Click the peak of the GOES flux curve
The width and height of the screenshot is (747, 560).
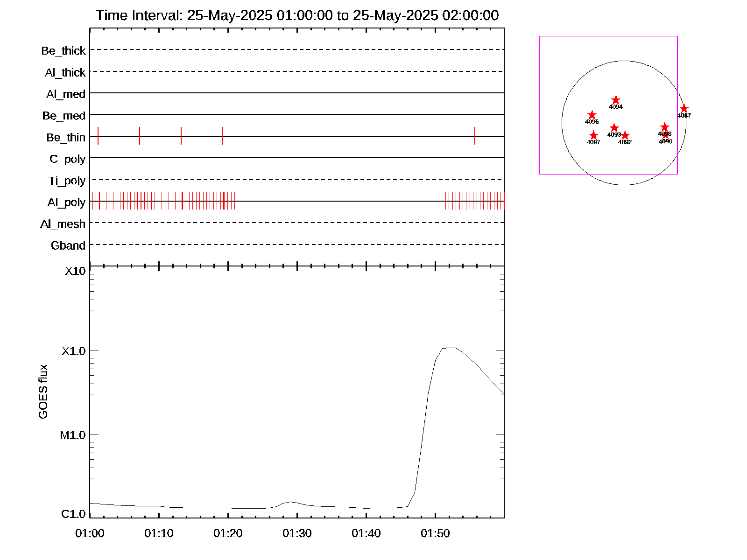(449, 348)
